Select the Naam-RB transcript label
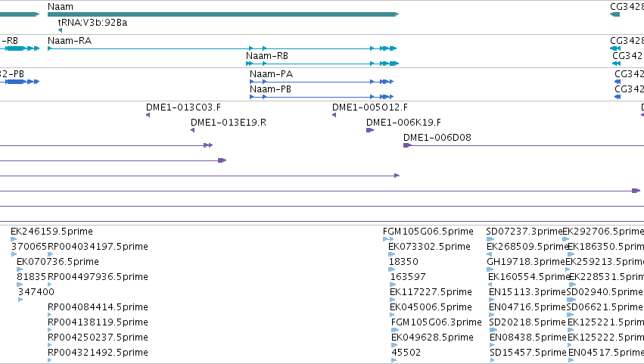 (267, 56)
